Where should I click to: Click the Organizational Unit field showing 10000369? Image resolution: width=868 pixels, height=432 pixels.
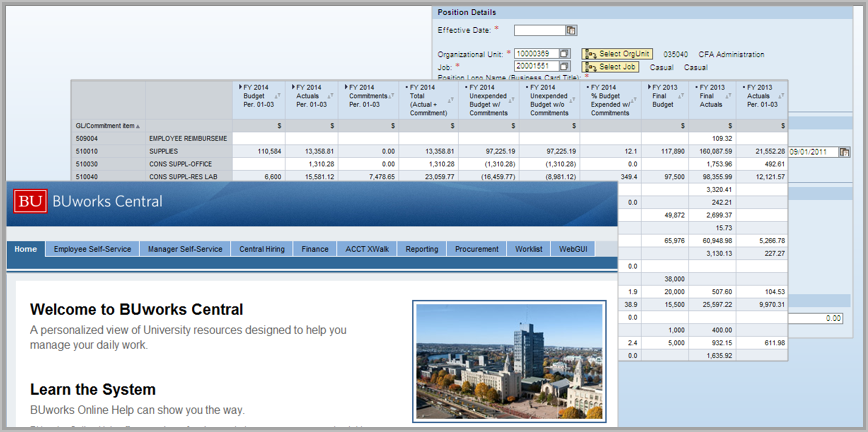(536, 54)
